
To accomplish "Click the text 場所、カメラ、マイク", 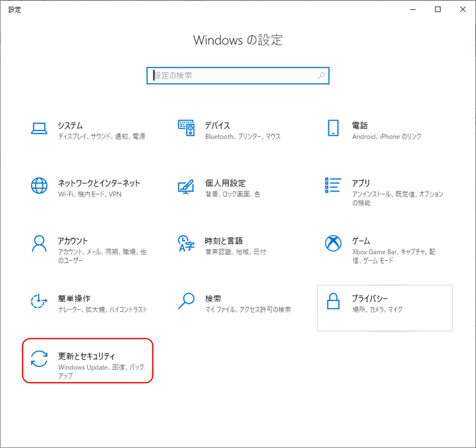I will pyautogui.click(x=377, y=310).
